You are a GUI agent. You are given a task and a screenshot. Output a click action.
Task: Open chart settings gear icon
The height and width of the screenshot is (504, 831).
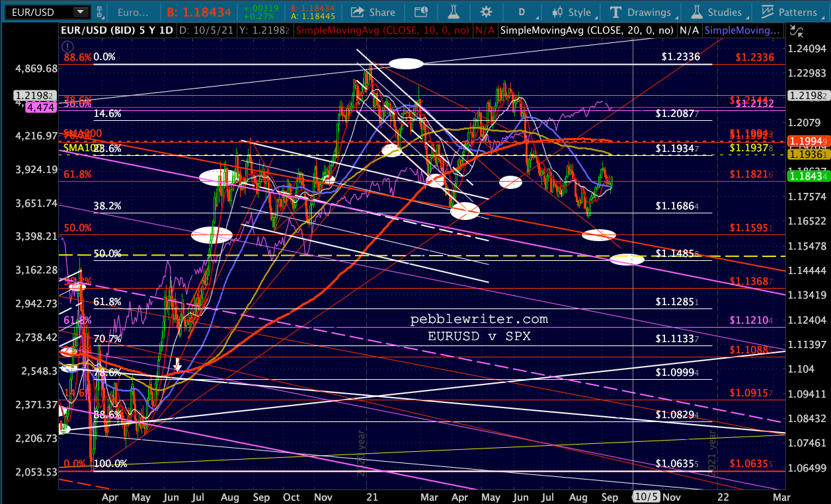click(487, 12)
